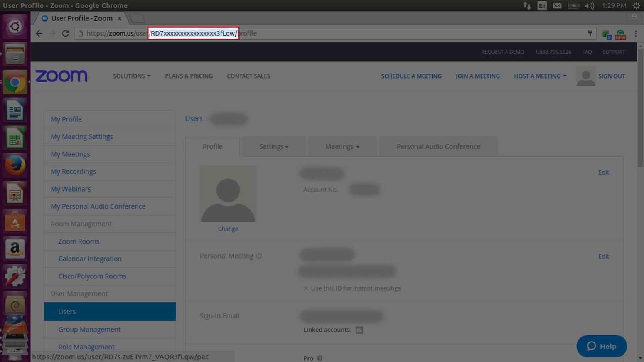Click the green extension icon with blue badge
The width and height of the screenshot is (644, 362).
pyautogui.click(x=607, y=34)
